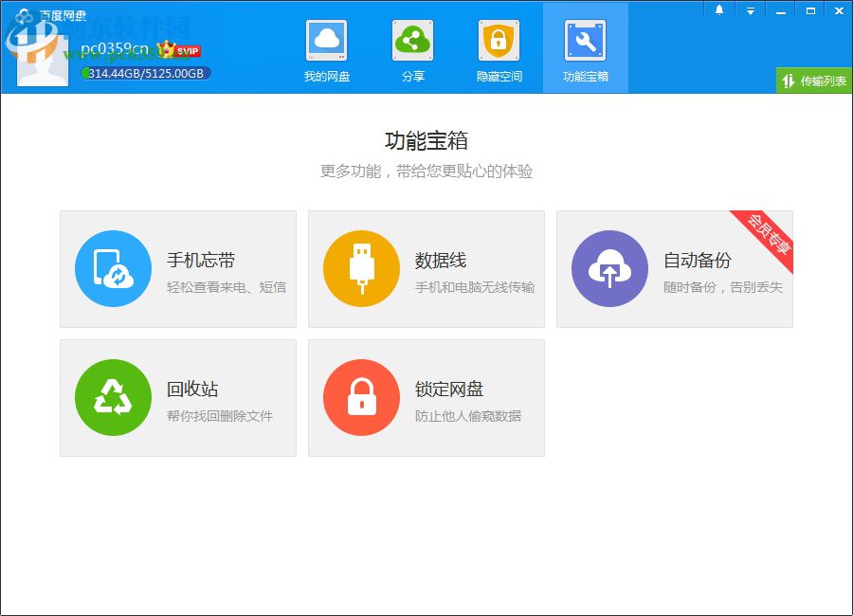The image size is (853, 616).
Task: Click the 隐藏空间 padlock navigation icon
Action: pos(498,40)
